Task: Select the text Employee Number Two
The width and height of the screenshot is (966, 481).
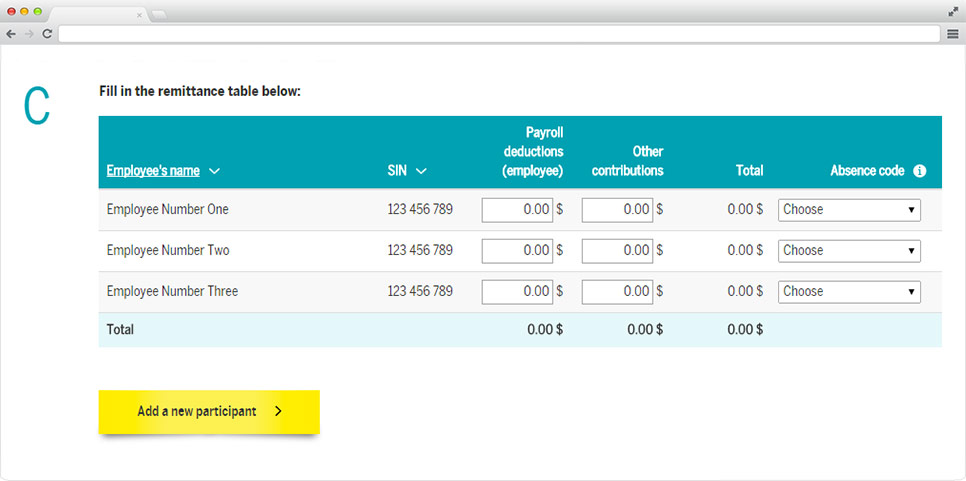Action: point(168,251)
